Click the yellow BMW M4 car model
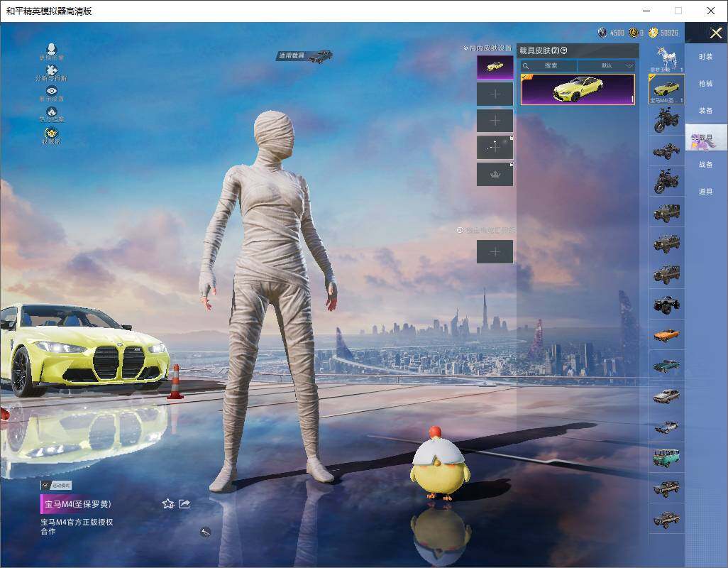This screenshot has width=728, height=568. click(x=84, y=349)
